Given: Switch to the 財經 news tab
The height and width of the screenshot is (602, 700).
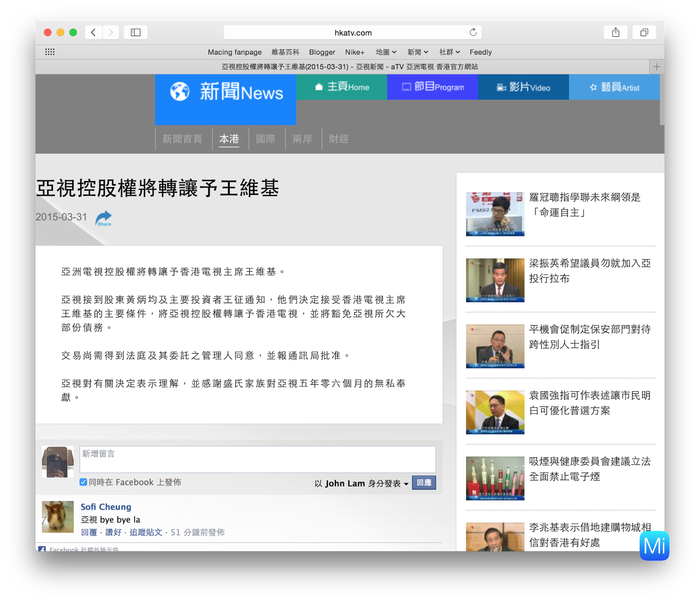Looking at the screenshot, I should [x=338, y=139].
